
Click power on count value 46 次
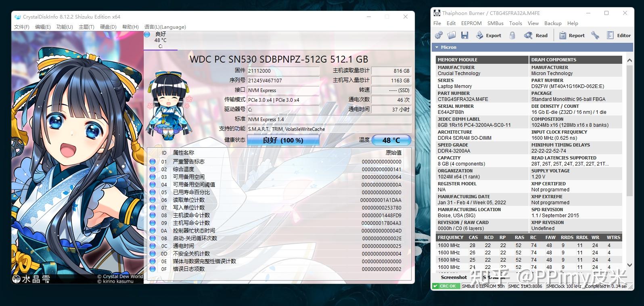[391, 100]
